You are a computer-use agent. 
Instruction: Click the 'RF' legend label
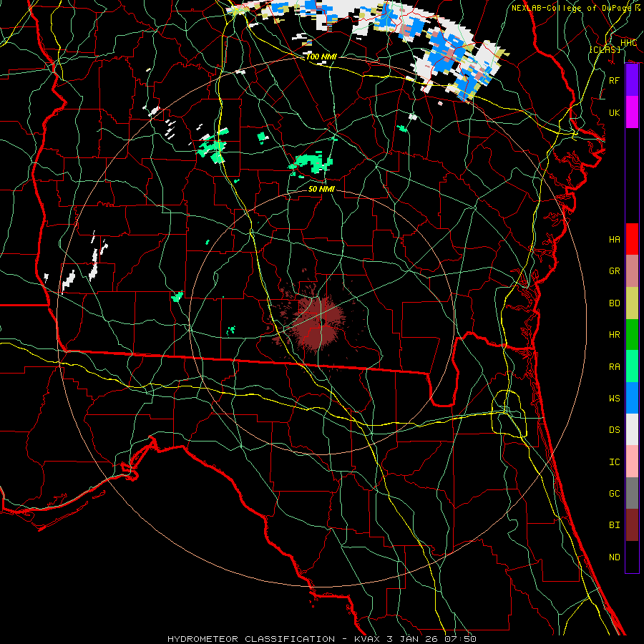click(614, 80)
